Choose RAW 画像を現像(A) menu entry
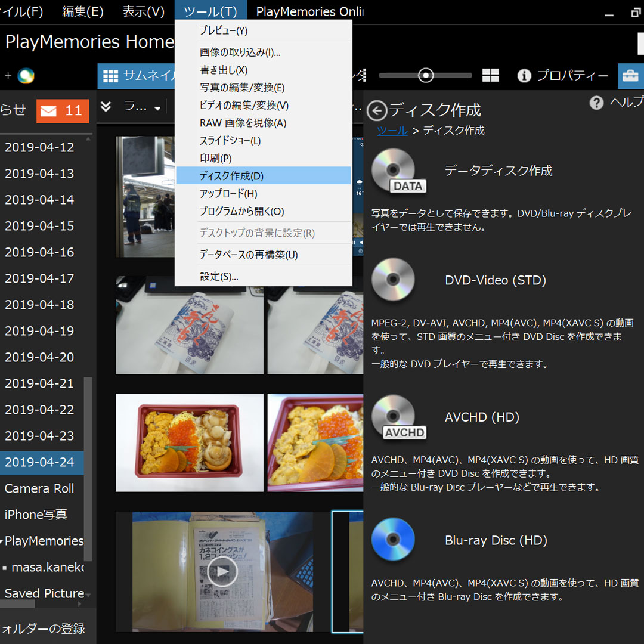The width and height of the screenshot is (644, 644). point(264,123)
